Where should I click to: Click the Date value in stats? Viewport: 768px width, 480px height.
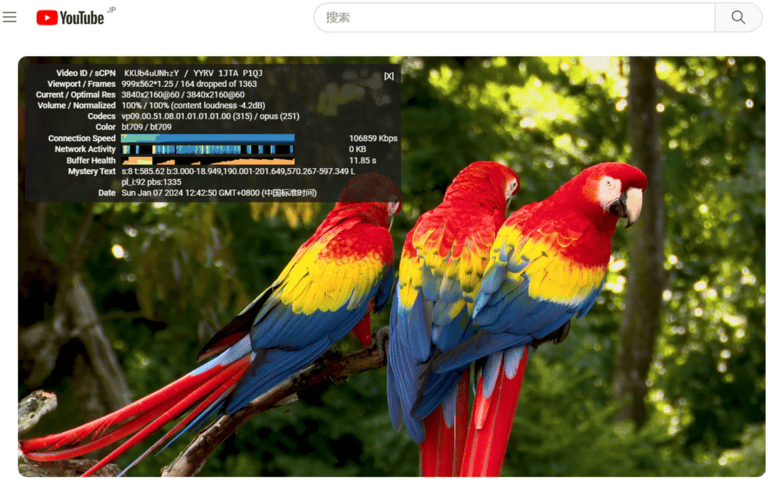[x=219, y=193]
